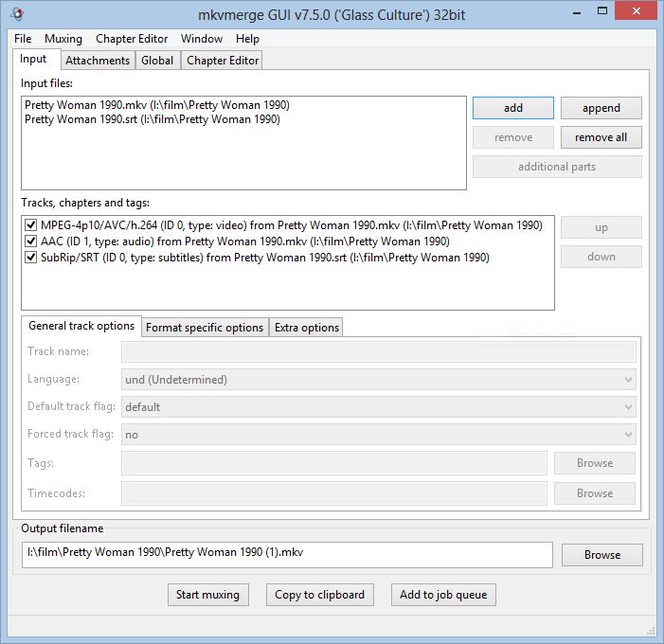Switch to the Attachments tab
This screenshot has height=644, width=664.
pos(98,60)
